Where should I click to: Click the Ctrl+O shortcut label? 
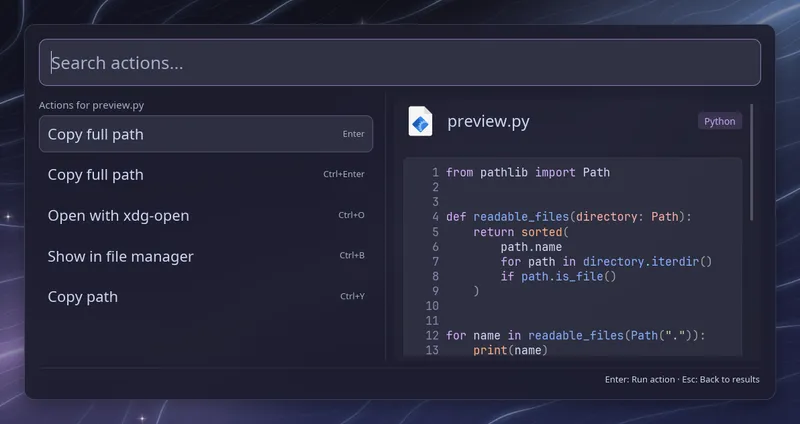click(x=352, y=215)
